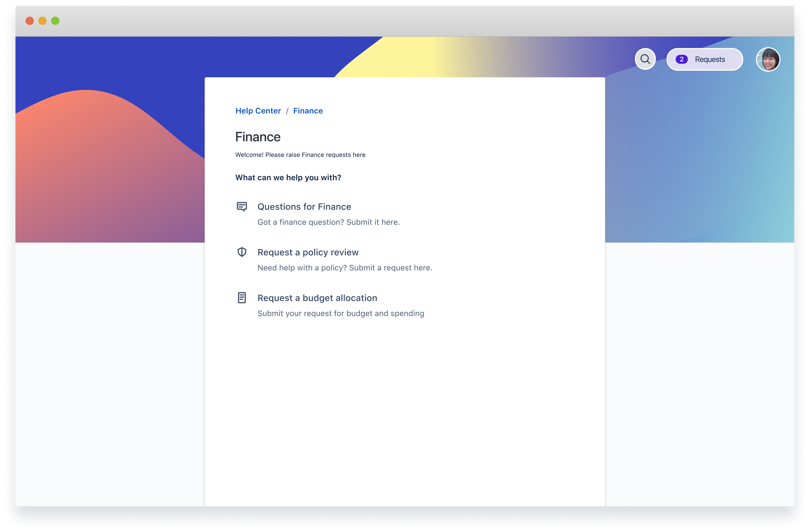
Task: Click the green zoom traffic light button
Action: pyautogui.click(x=55, y=21)
